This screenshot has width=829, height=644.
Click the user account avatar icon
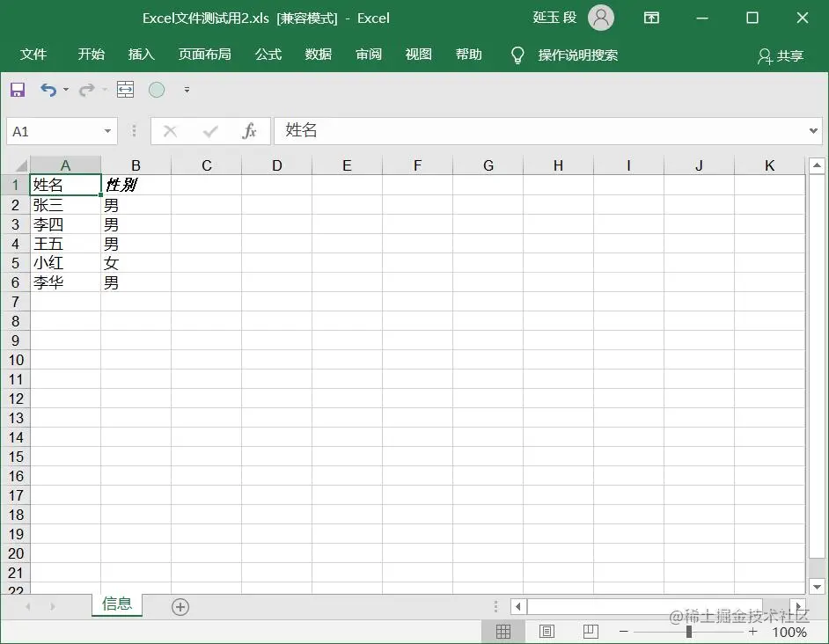601,18
